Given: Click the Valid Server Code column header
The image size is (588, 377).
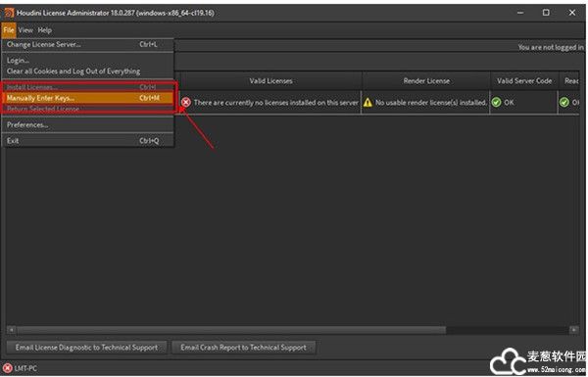Looking at the screenshot, I should [524, 81].
